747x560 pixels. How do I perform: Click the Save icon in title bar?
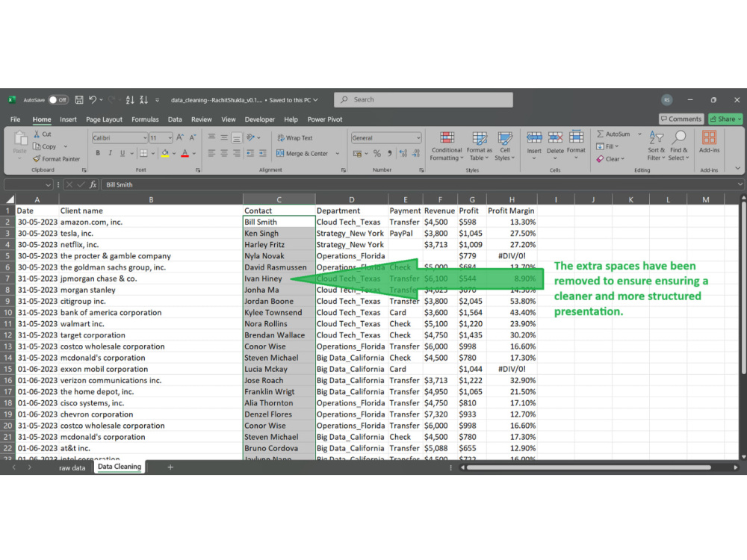pyautogui.click(x=79, y=100)
